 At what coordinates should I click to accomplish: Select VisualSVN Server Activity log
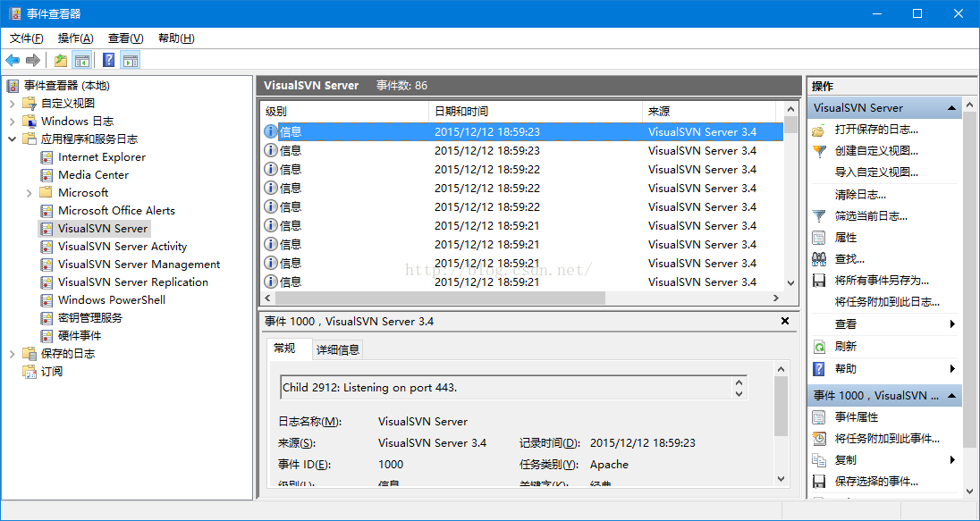(122, 247)
